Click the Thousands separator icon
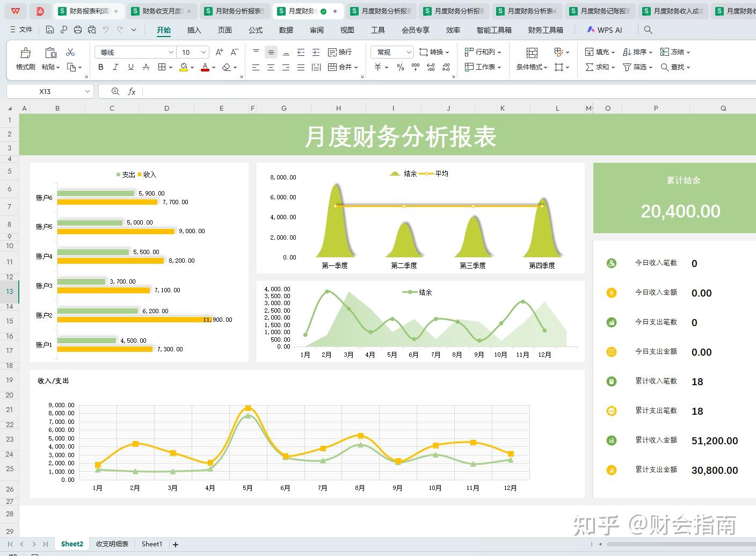This screenshot has height=556, width=756. pos(416,67)
